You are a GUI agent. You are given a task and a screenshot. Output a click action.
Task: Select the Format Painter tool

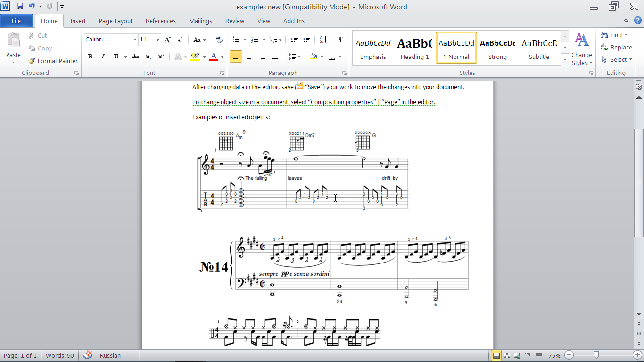tap(52, 61)
